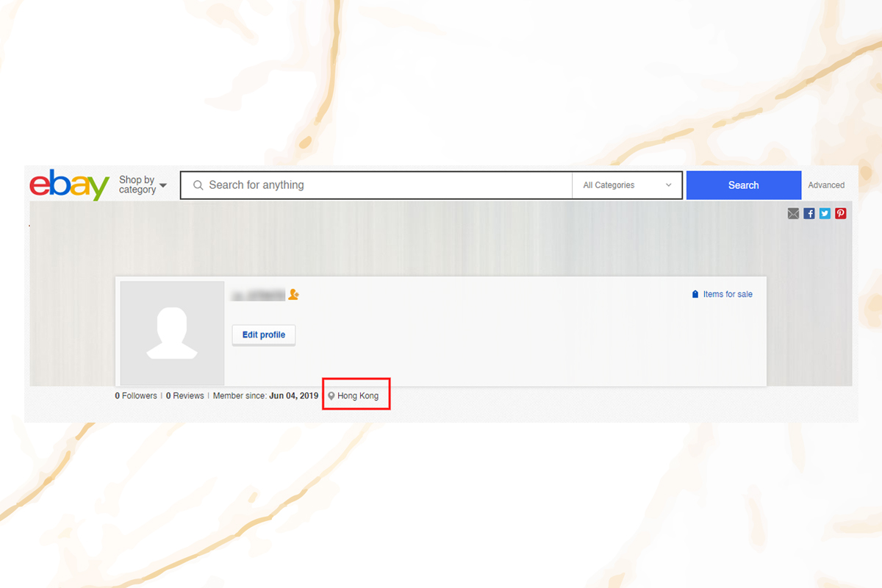Expand the Shop by category menu
The image size is (882, 588).
point(143,185)
